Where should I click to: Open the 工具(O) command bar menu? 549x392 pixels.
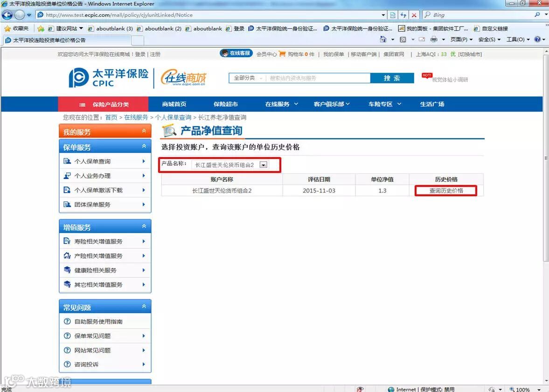pyautogui.click(x=518, y=39)
